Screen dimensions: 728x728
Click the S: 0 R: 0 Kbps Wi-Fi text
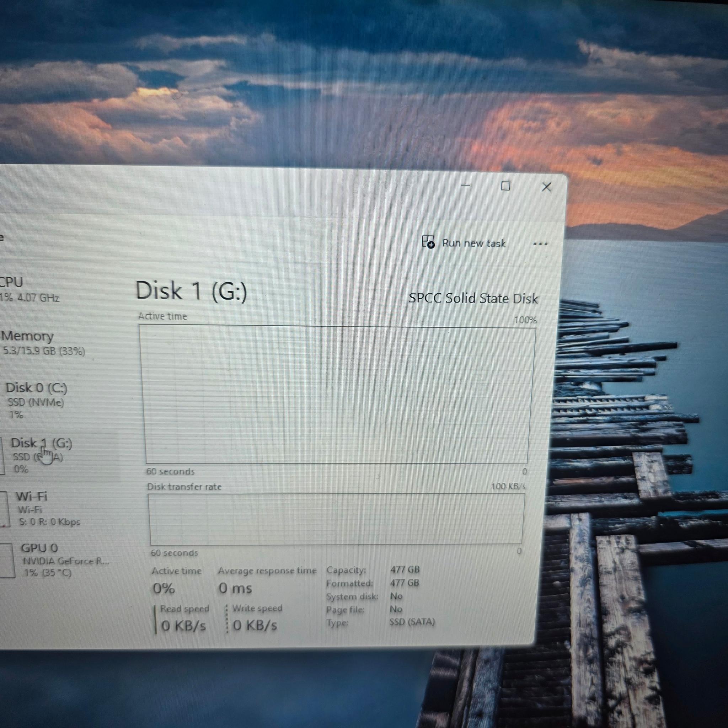click(49, 522)
